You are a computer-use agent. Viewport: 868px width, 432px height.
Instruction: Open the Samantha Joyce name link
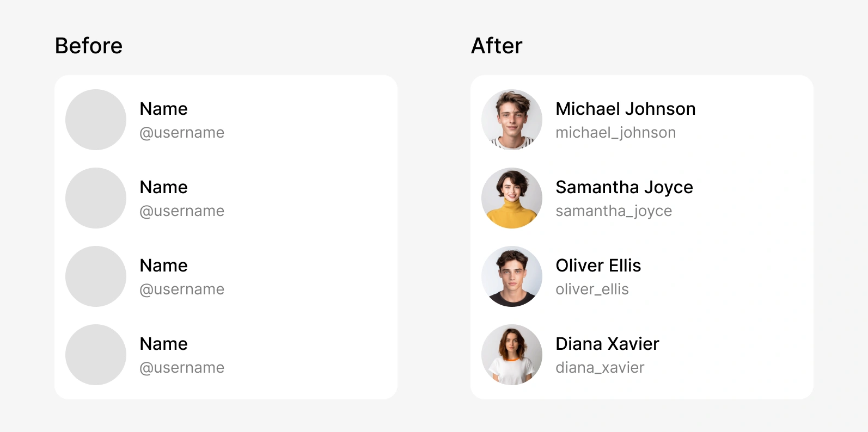click(x=624, y=187)
